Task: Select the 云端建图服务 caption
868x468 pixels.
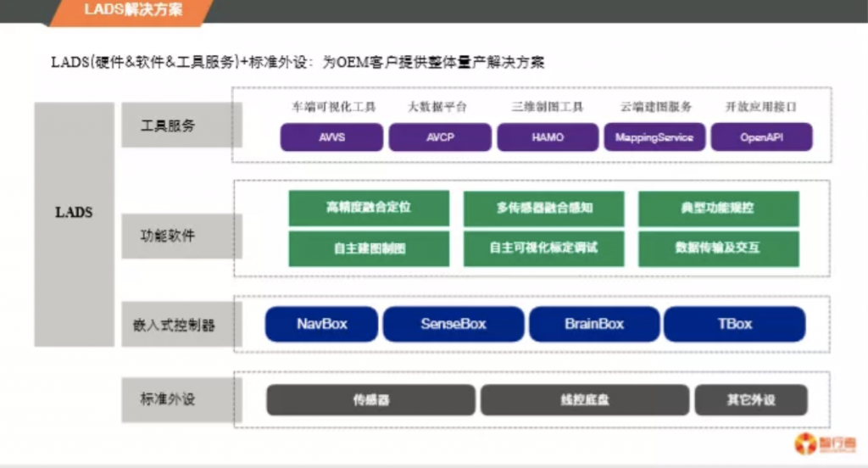Action: (655, 107)
